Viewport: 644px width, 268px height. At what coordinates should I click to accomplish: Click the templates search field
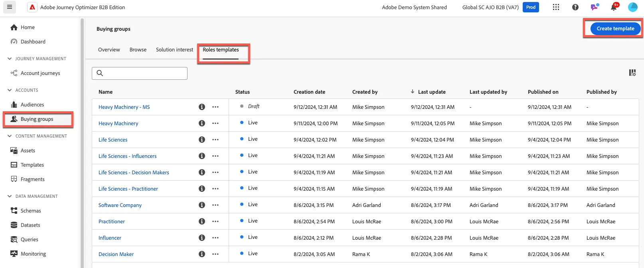coord(140,73)
